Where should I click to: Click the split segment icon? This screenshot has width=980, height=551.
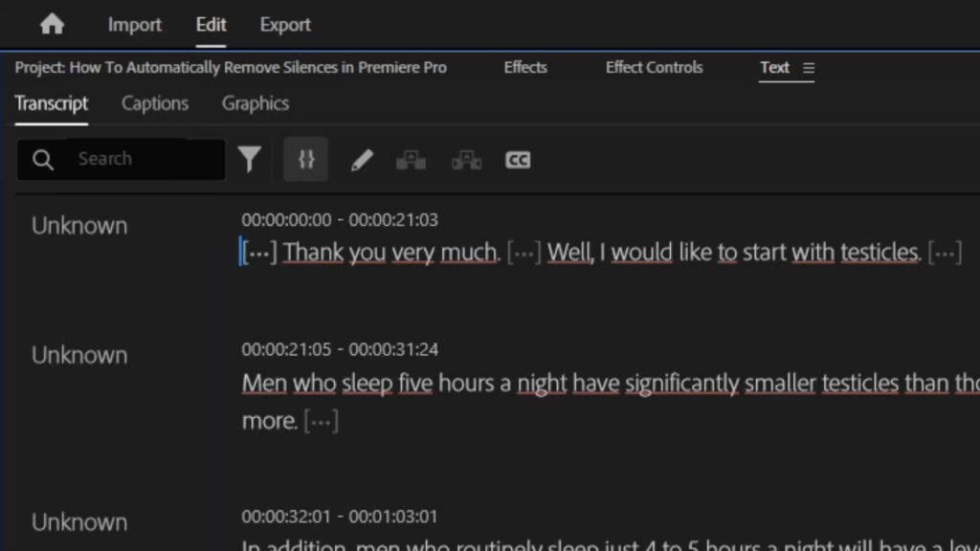[x=466, y=160]
